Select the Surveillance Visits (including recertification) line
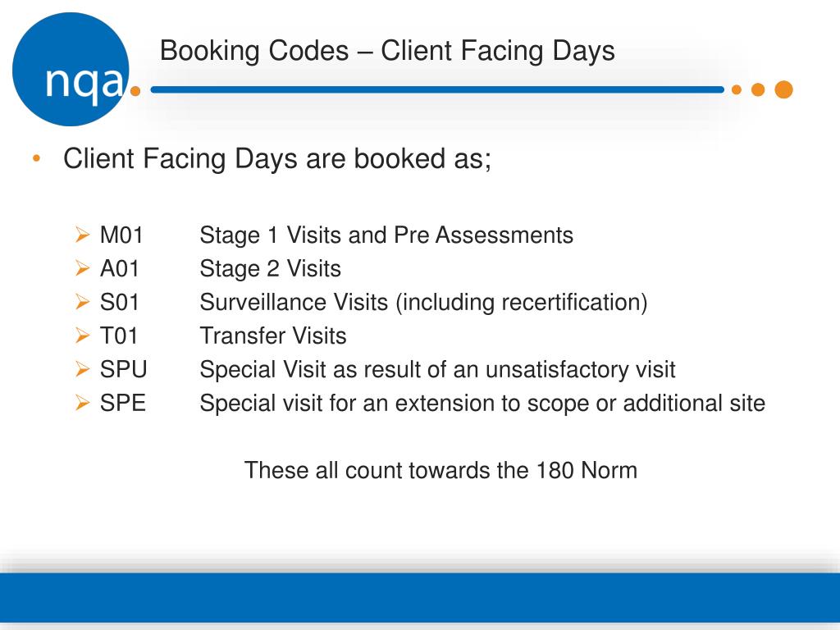 [x=424, y=302]
